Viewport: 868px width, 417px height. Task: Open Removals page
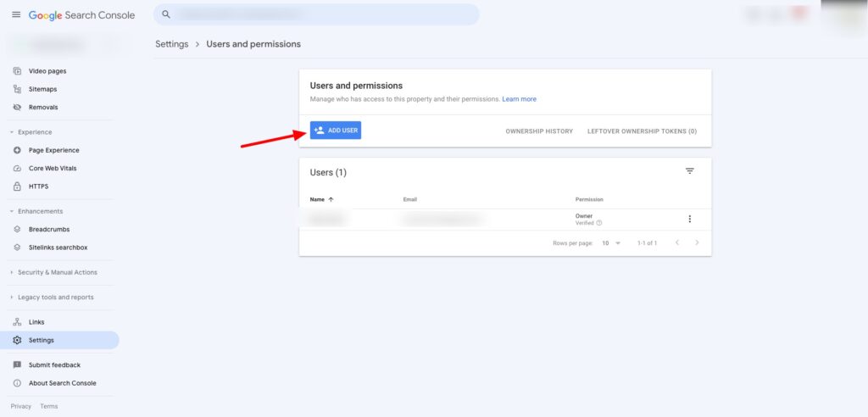pos(43,108)
